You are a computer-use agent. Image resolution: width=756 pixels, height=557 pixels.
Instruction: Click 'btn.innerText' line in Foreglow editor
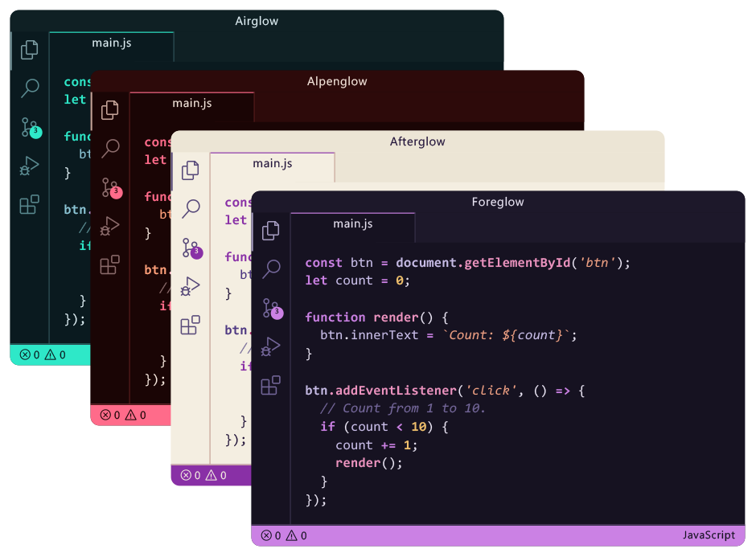[x=449, y=335]
